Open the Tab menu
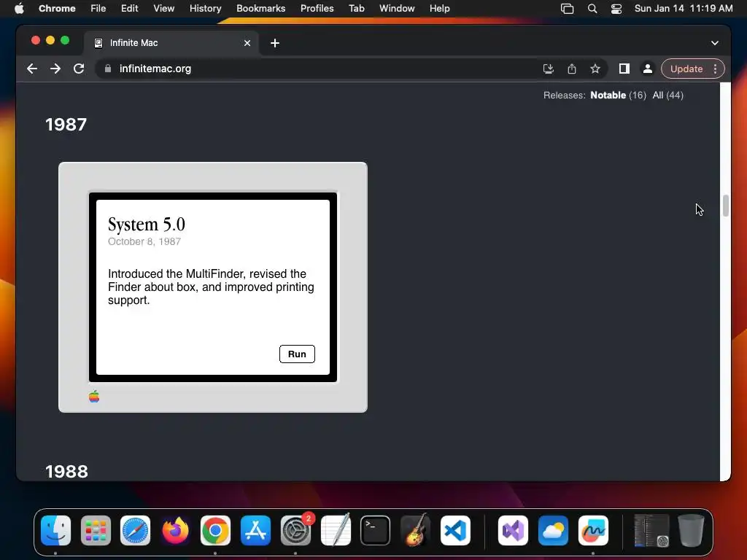The height and width of the screenshot is (560, 747). point(356,9)
